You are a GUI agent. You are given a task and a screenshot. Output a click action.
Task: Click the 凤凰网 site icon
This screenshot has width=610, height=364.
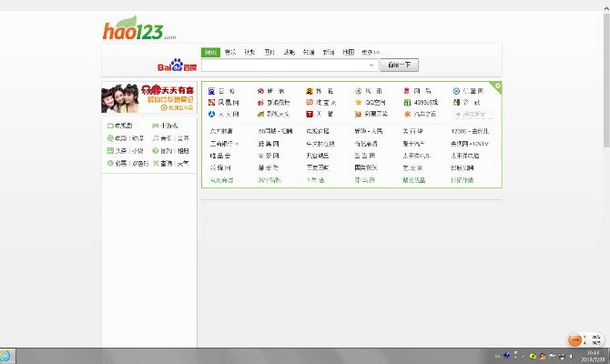(211, 103)
